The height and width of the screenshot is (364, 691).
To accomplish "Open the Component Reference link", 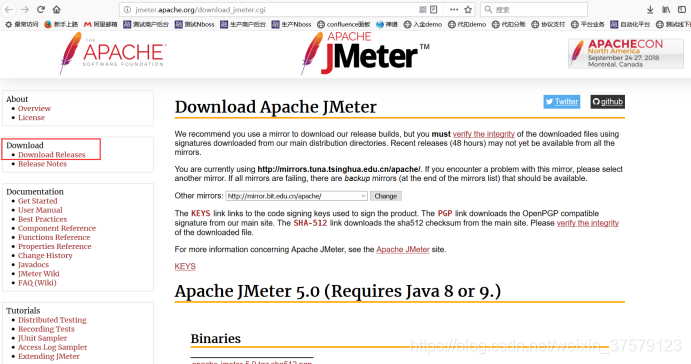I will (x=57, y=228).
